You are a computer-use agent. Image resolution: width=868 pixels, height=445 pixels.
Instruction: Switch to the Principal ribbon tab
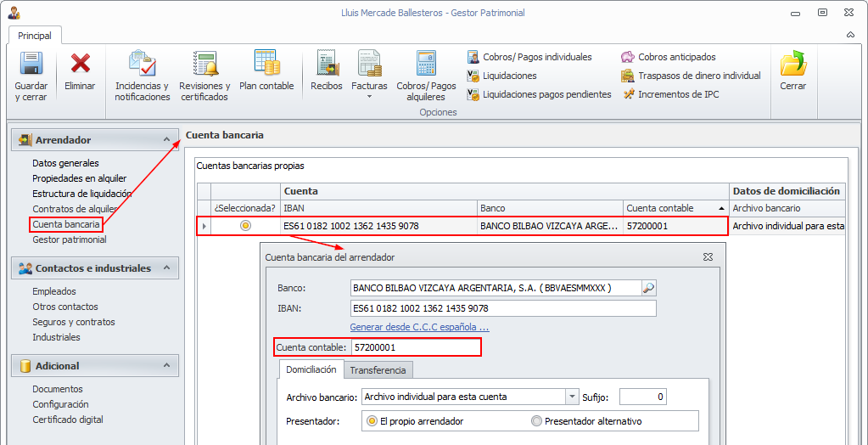[x=35, y=36]
